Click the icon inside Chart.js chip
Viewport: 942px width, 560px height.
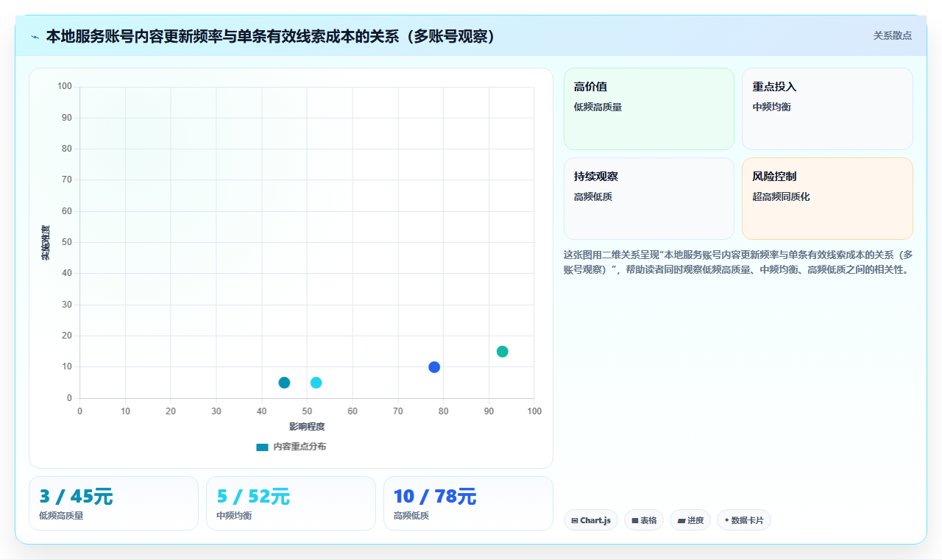(575, 521)
